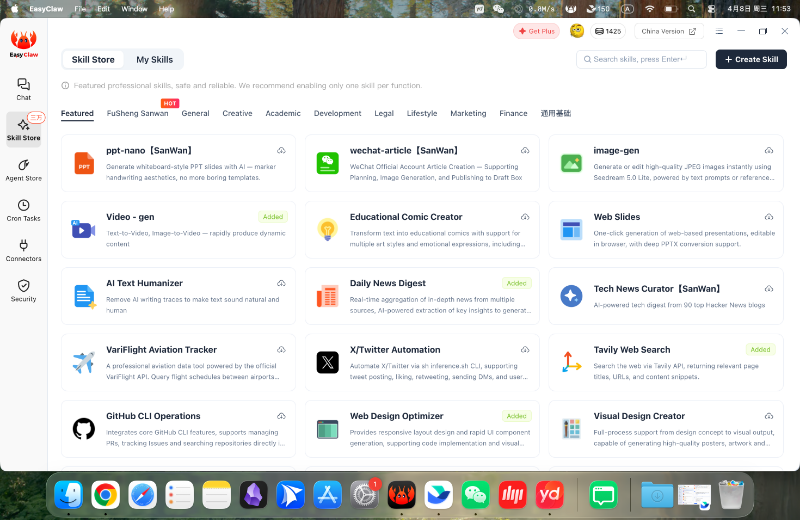
Task: Download Web Slides skill cloud icon
Action: click(769, 217)
